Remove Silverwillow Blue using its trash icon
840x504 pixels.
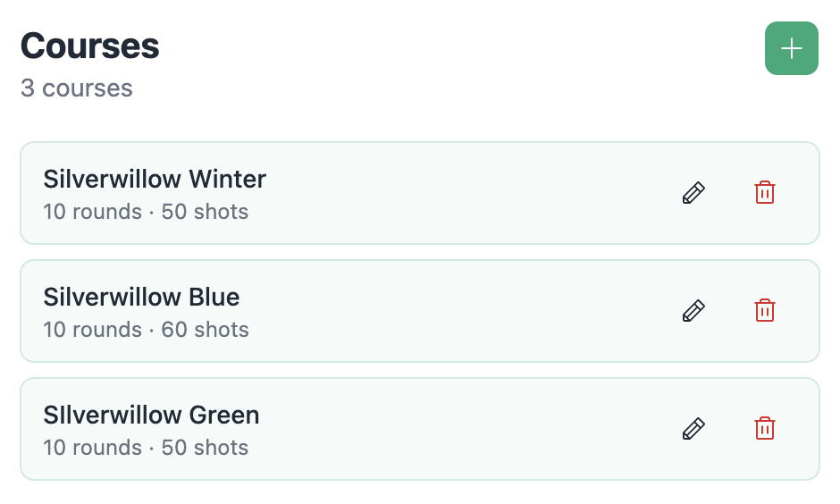765,311
